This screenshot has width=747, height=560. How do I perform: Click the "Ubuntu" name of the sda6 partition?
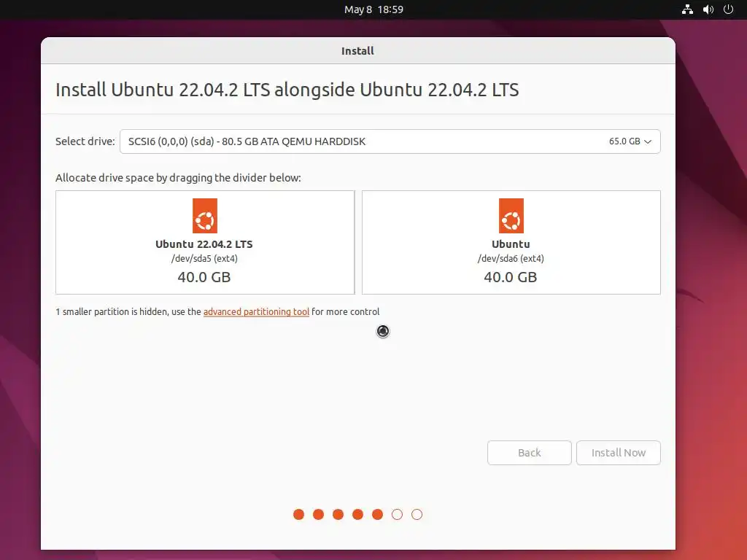coord(511,244)
